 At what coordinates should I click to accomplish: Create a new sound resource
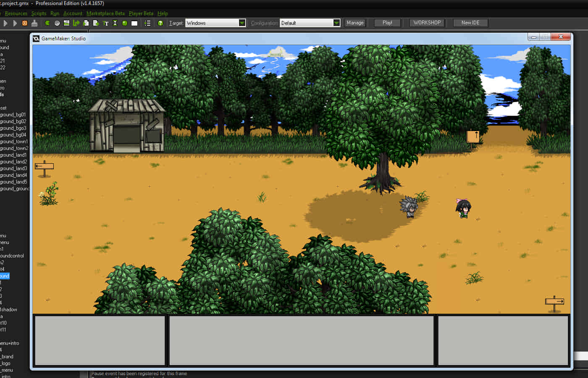(57, 23)
